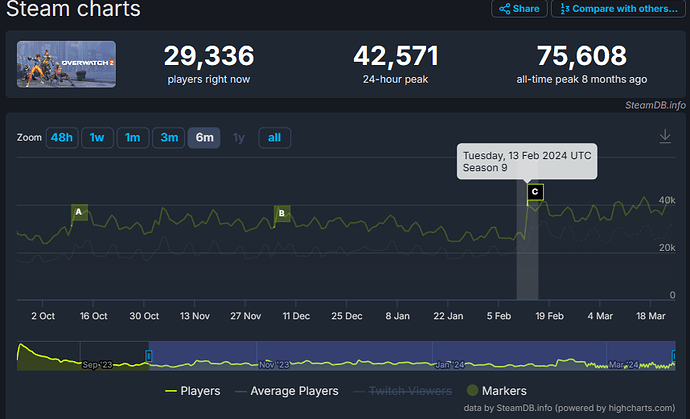Click the 40k y-axis label
The width and height of the screenshot is (690, 419).
[667, 200]
